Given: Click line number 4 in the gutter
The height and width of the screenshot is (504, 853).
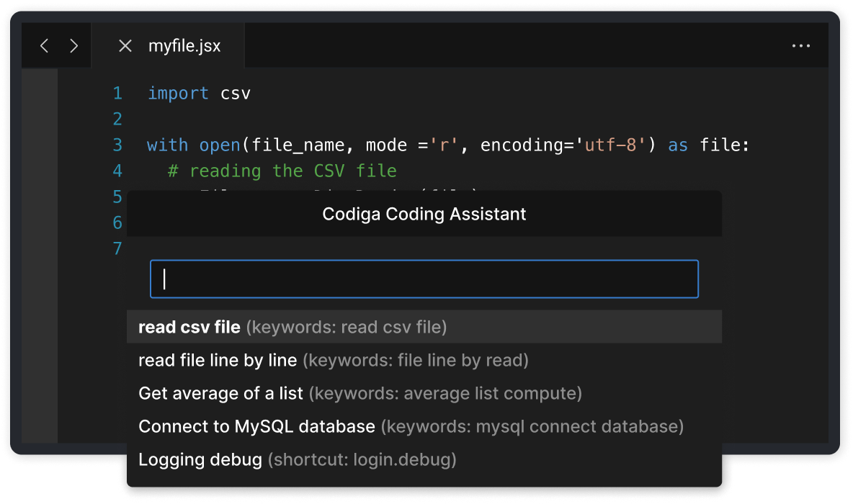Looking at the screenshot, I should click(x=117, y=171).
